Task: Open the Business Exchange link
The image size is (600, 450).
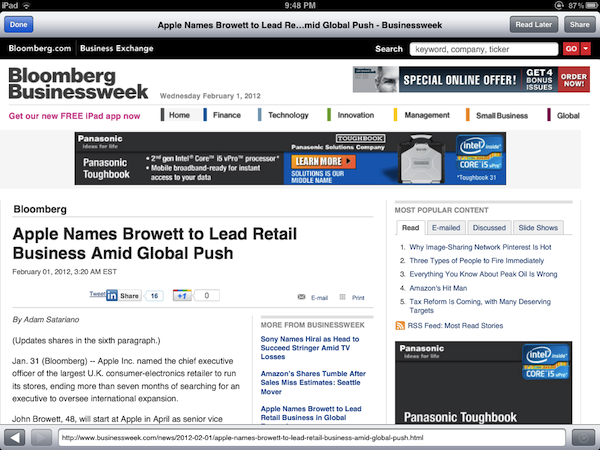Action: [117, 49]
